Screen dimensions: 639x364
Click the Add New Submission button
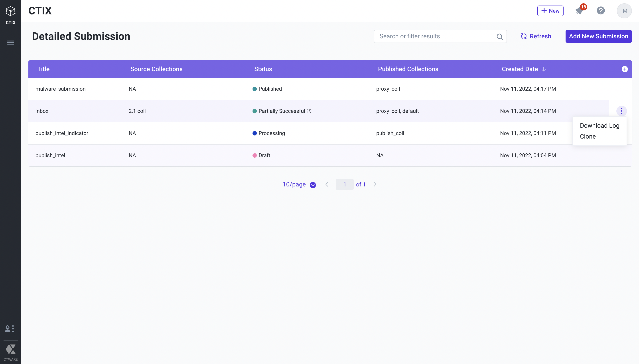click(598, 36)
